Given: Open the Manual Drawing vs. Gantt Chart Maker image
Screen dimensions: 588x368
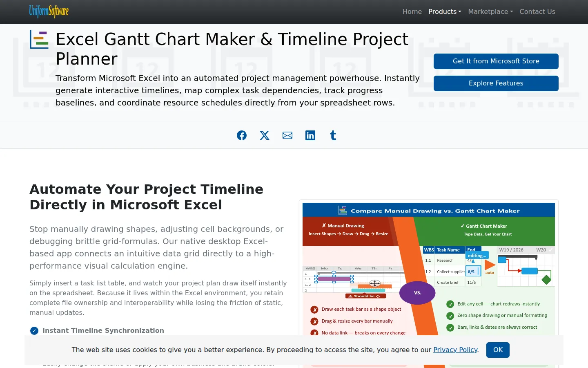Looking at the screenshot, I should (429, 284).
